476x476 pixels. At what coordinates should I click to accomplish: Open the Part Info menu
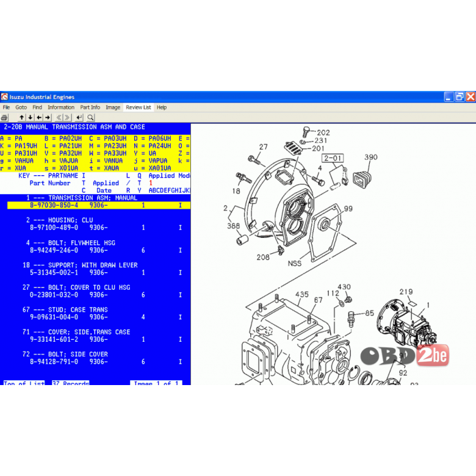click(x=90, y=107)
